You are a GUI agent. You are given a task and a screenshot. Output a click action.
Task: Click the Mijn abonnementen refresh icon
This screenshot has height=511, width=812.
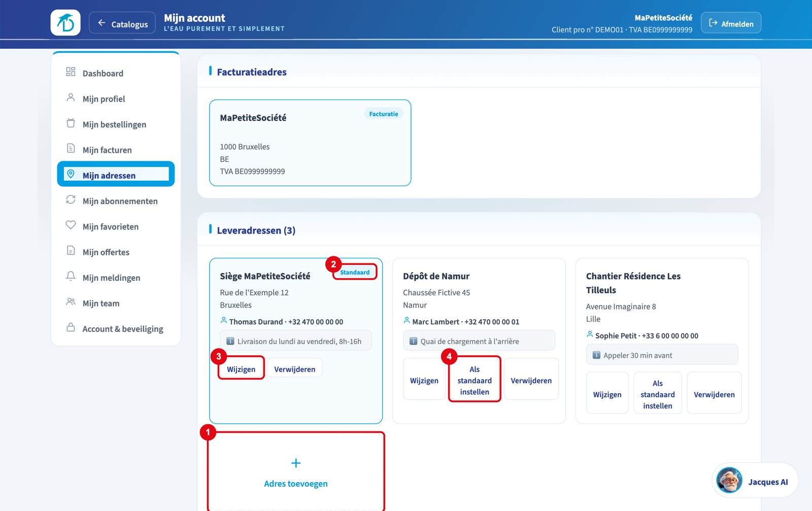coord(71,200)
